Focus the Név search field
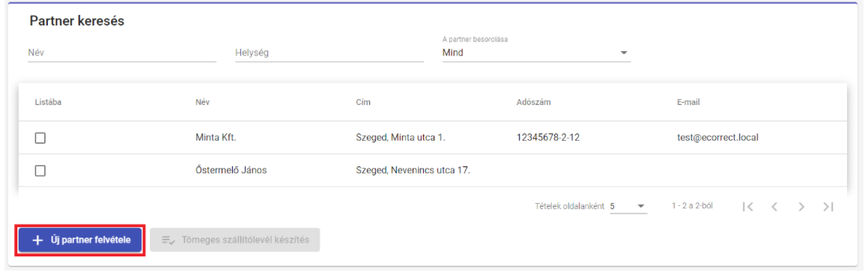Viewport: 868px width, 275px height. point(122,53)
